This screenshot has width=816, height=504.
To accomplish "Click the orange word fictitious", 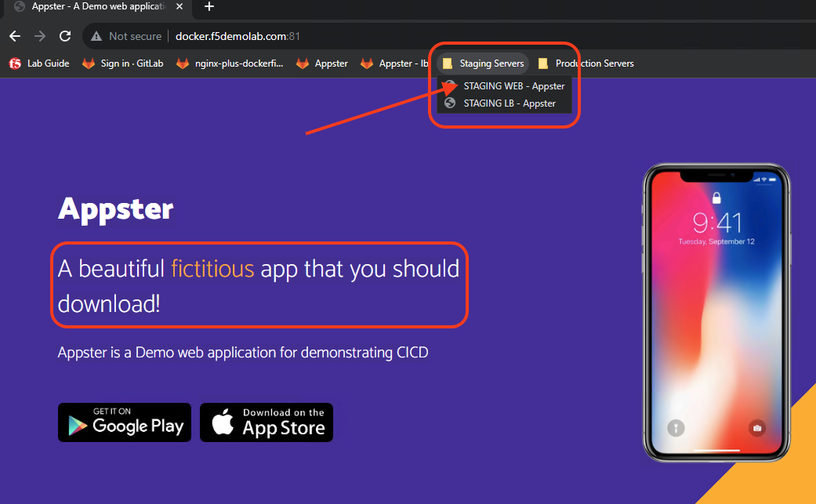I will [x=212, y=270].
